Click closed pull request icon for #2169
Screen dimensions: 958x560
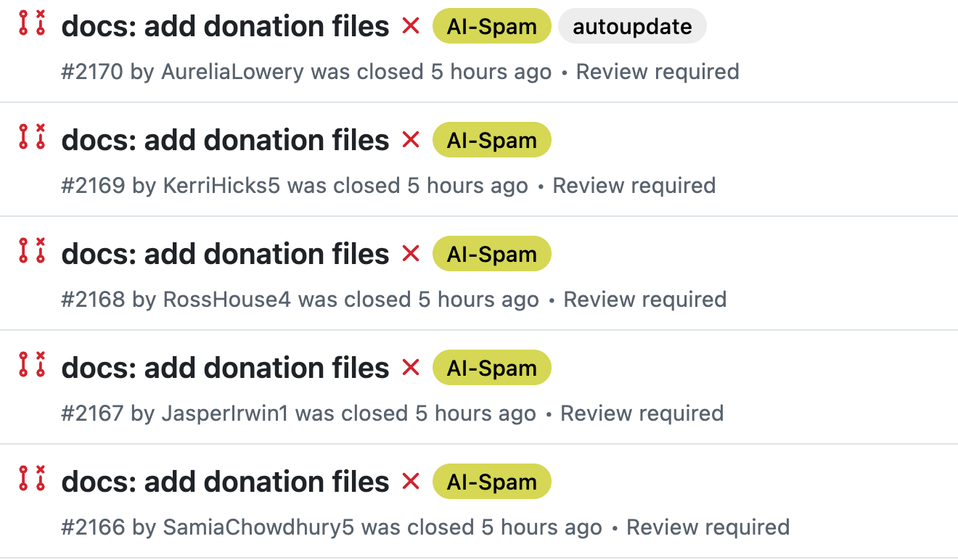point(32,136)
